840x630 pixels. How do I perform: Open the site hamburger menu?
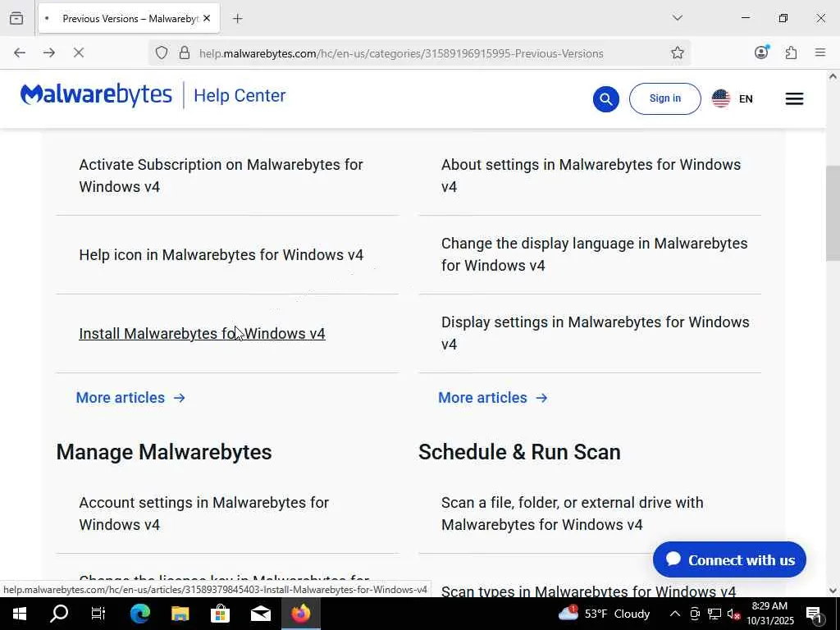(x=794, y=98)
